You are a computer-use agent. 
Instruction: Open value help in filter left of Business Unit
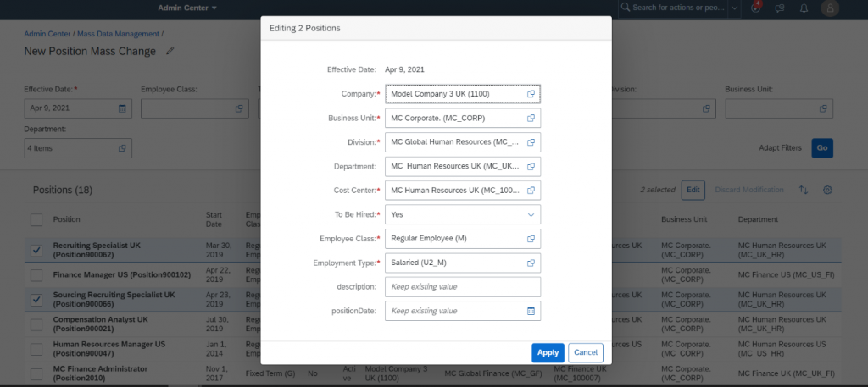pos(706,108)
